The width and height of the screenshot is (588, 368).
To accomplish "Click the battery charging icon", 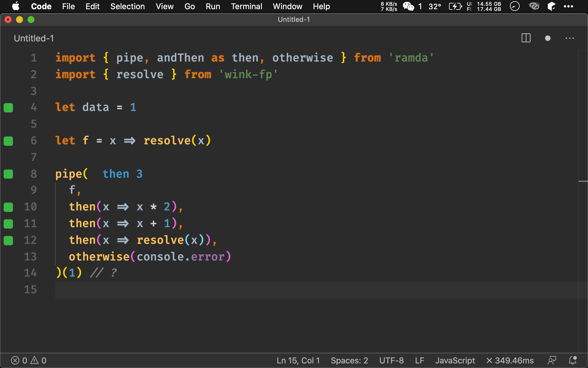I will pos(455,6).
